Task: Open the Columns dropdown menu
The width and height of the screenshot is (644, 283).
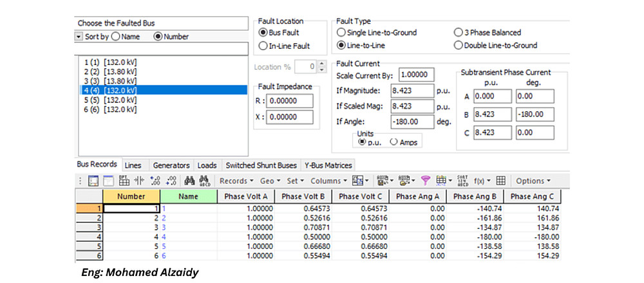Action: (328, 181)
